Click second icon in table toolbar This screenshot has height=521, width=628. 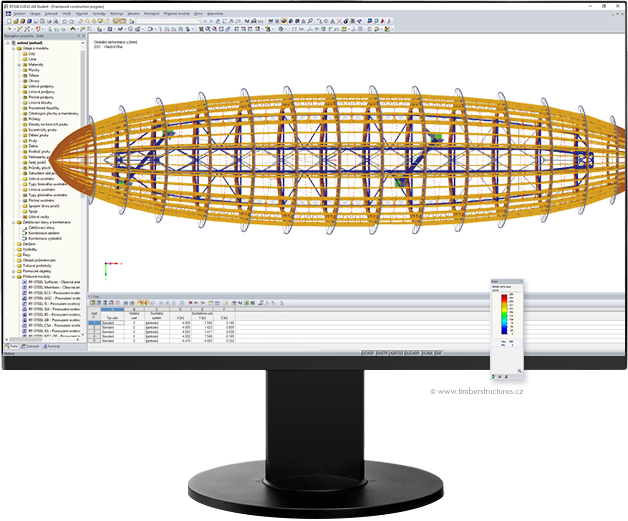point(99,303)
